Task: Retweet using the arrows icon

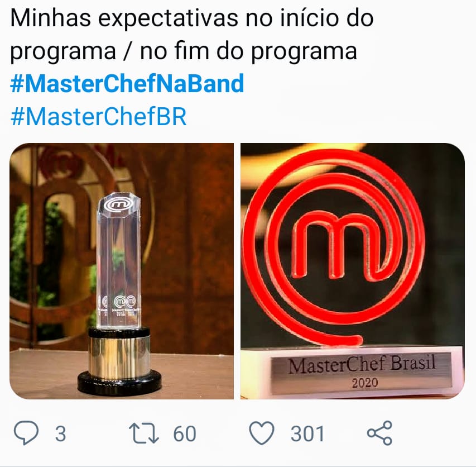Action: (x=143, y=433)
